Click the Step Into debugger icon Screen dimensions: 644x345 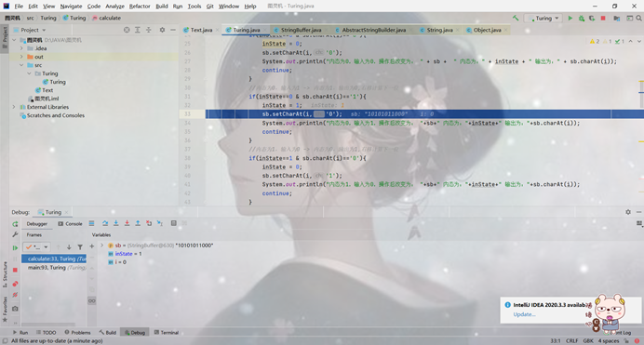coord(115,223)
